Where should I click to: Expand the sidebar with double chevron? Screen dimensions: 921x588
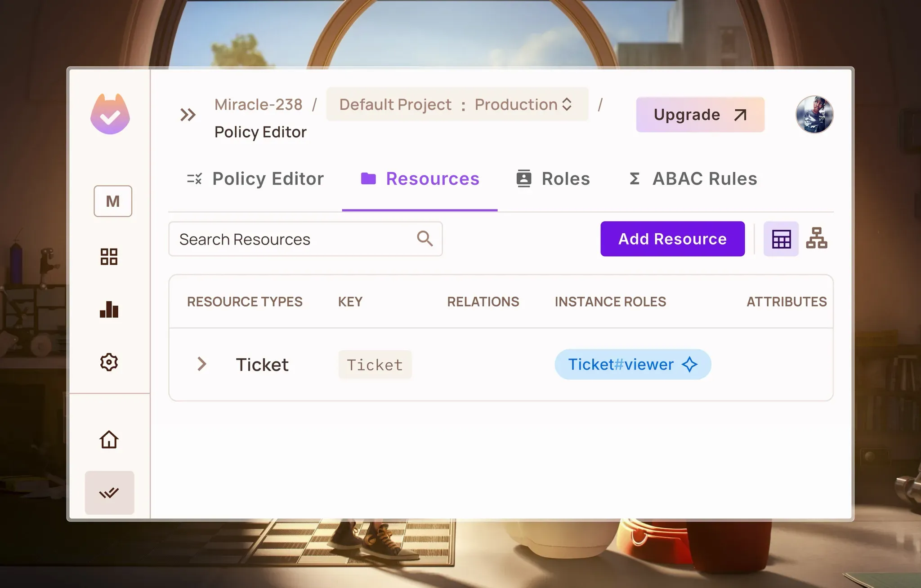(188, 115)
